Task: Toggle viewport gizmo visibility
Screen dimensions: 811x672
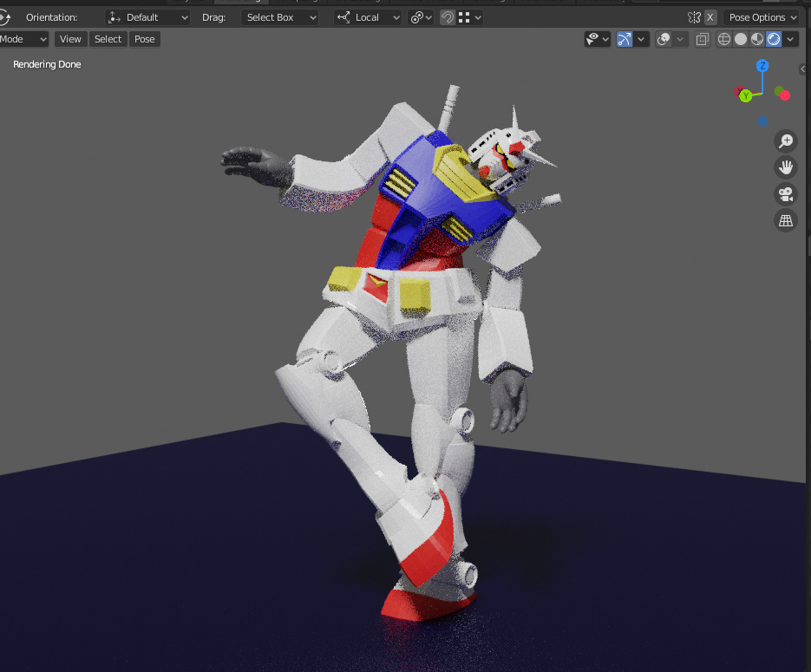Action: pos(625,39)
